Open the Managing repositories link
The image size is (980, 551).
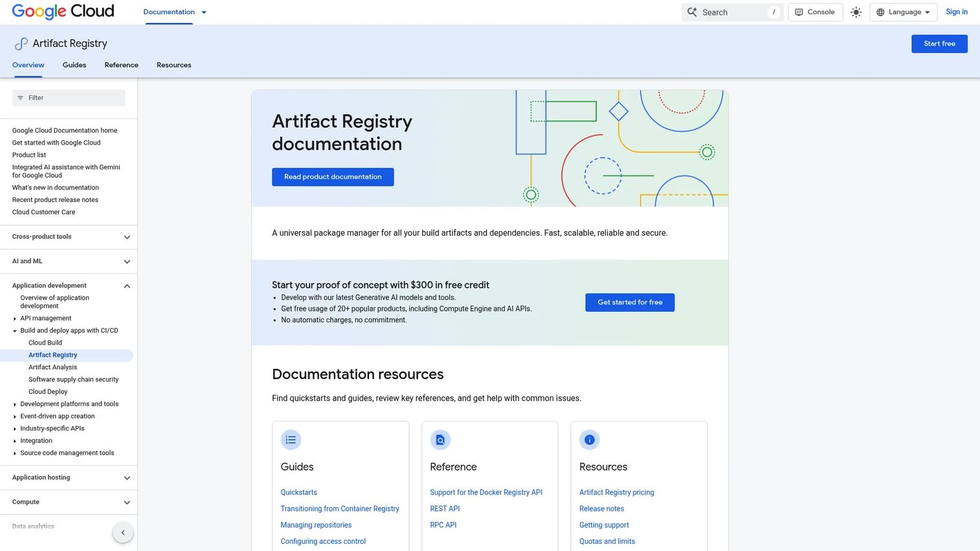(x=316, y=525)
